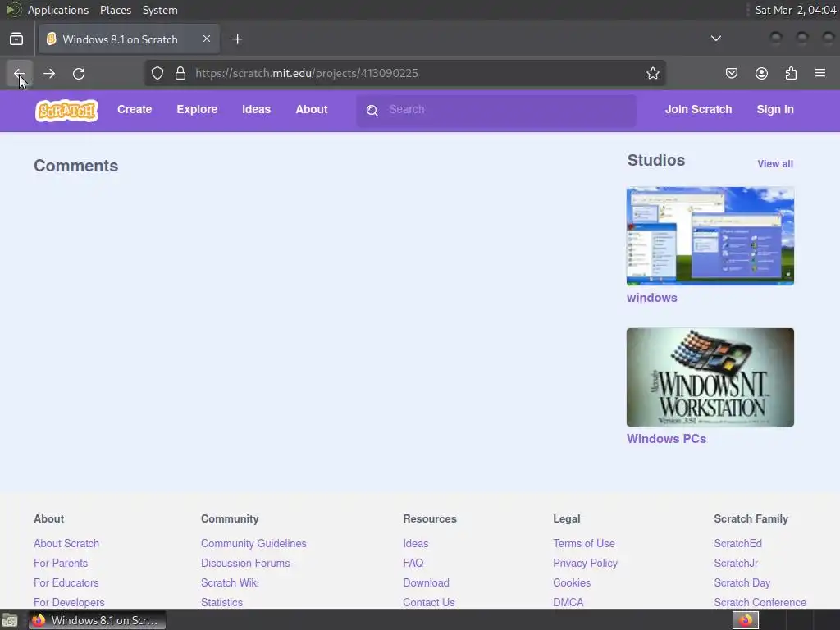Open Firefox View icon left of tabs

(x=16, y=39)
